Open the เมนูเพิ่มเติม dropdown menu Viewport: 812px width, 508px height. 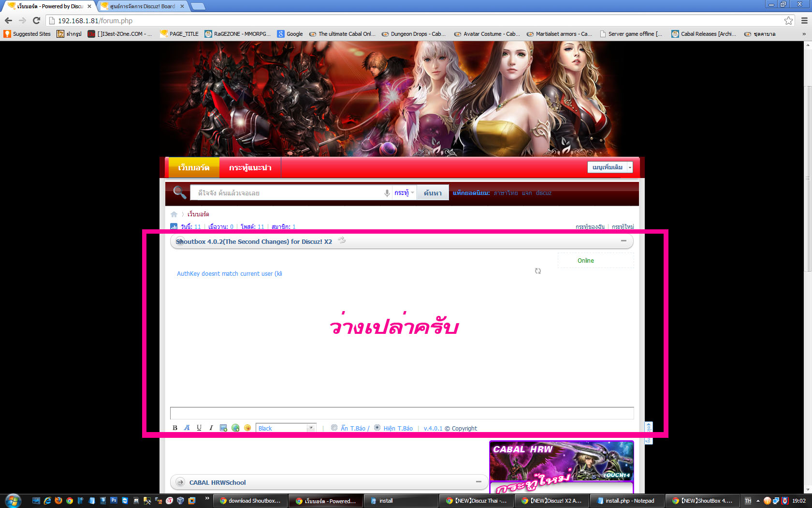pyautogui.click(x=610, y=167)
